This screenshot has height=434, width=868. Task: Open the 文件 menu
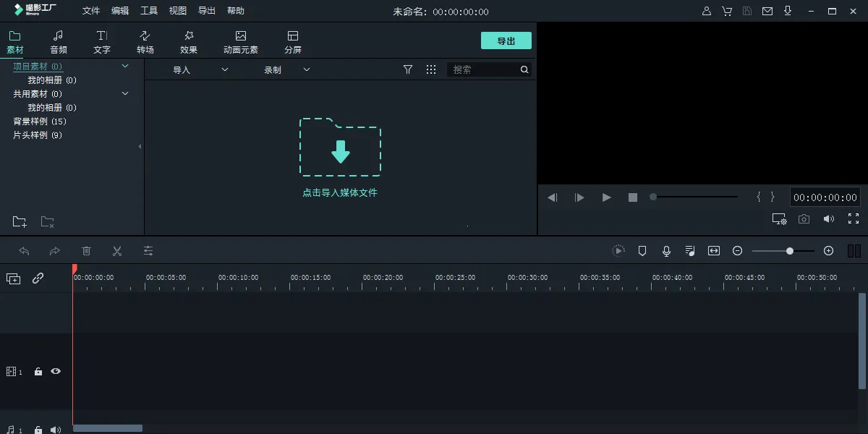pyautogui.click(x=90, y=10)
